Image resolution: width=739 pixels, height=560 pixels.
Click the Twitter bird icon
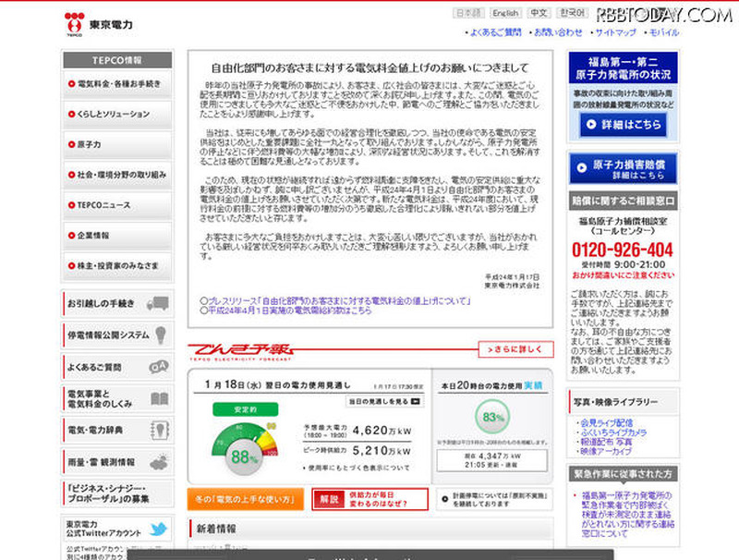(159, 530)
